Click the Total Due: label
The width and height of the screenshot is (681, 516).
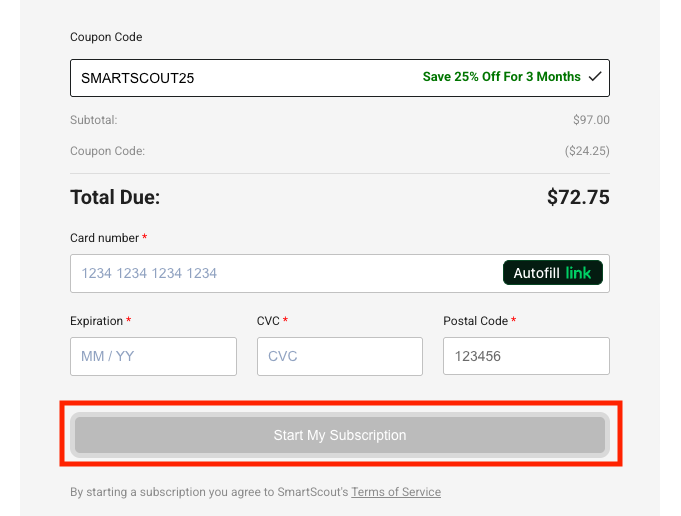[115, 197]
